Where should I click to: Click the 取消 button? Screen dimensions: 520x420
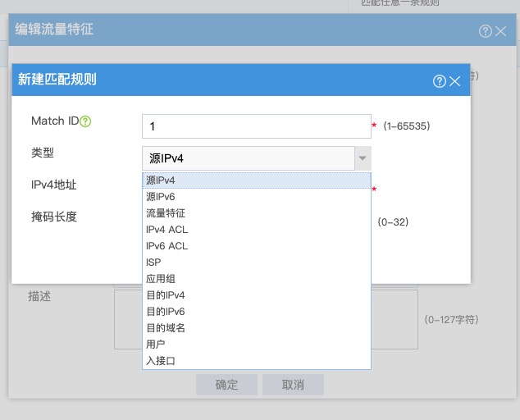293,385
